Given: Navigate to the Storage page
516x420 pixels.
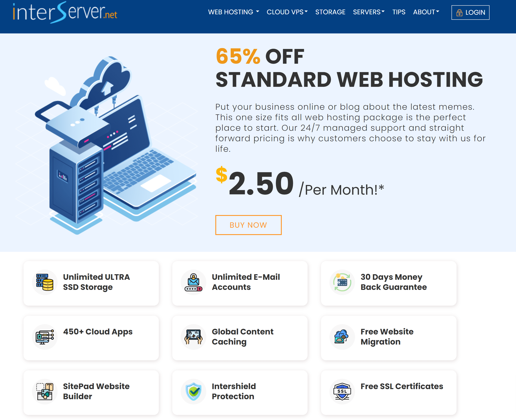Looking at the screenshot, I should point(330,12).
